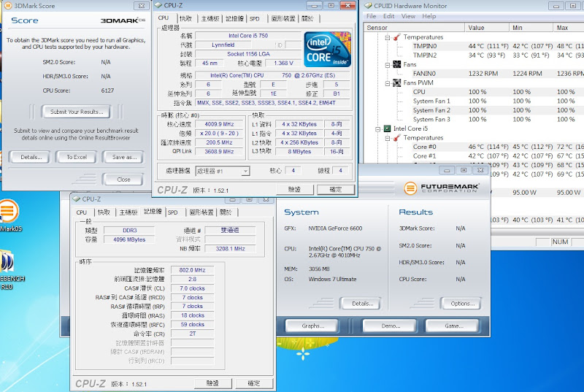This screenshot has width=584, height=392.
Task: Click Min column header in Hardware Monitor
Action: pyautogui.click(x=531, y=28)
